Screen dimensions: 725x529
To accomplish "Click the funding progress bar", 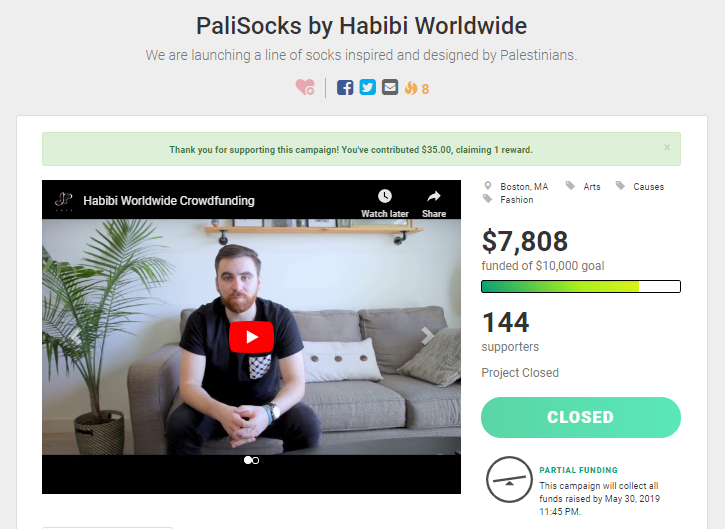I will pyautogui.click(x=581, y=287).
